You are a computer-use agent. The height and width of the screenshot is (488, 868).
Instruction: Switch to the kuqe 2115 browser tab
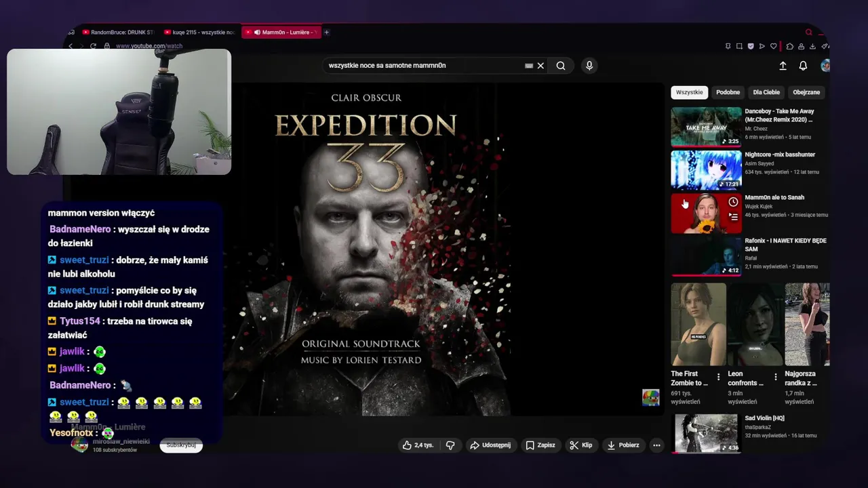200,32
